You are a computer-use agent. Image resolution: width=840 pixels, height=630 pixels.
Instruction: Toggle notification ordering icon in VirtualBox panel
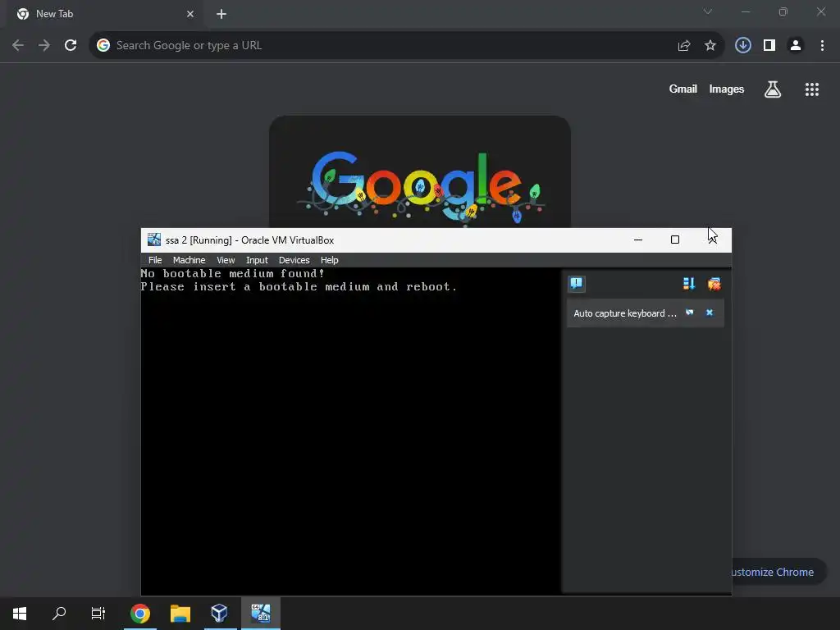coord(689,283)
